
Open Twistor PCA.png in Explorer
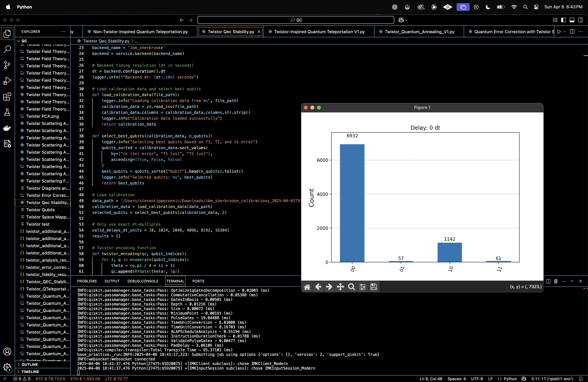click(x=43, y=116)
